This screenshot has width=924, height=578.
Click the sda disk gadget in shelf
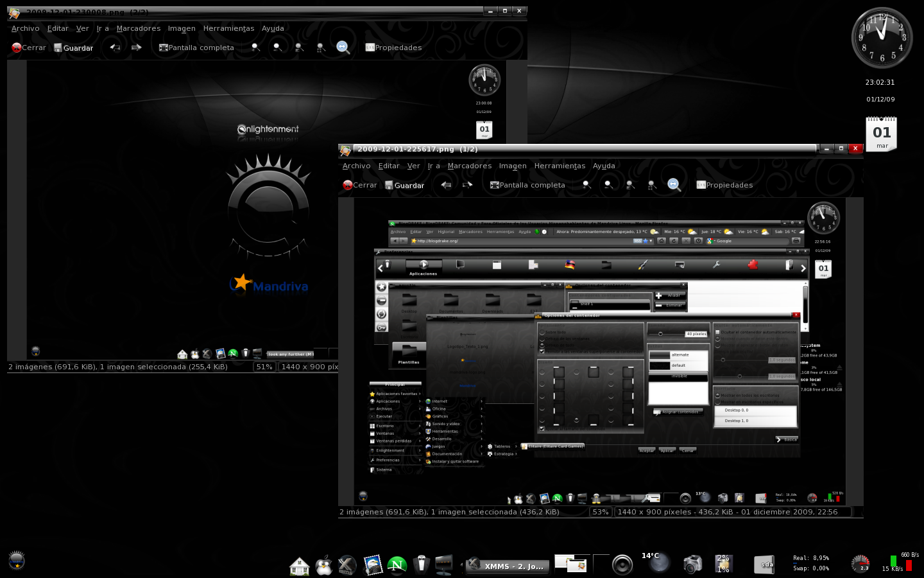764,565
